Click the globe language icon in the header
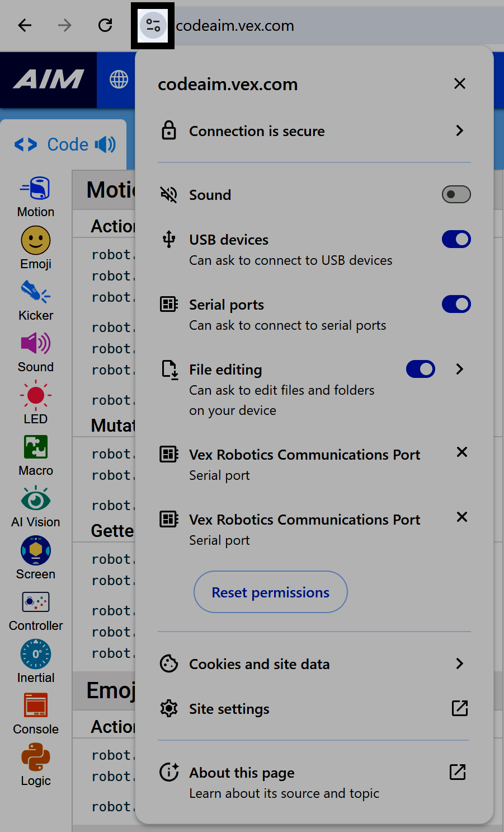Image resolution: width=504 pixels, height=832 pixels. (x=118, y=80)
